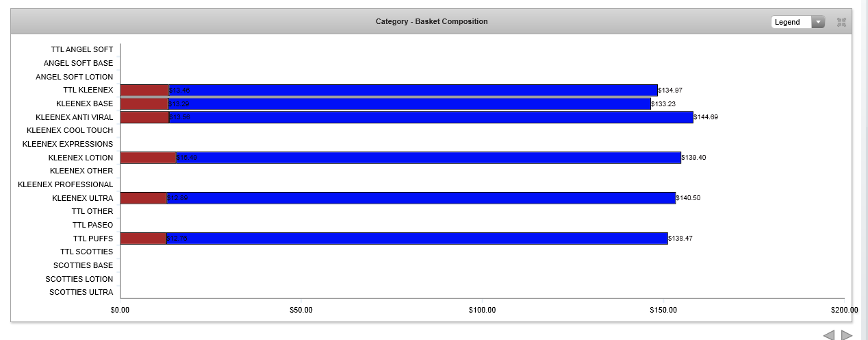This screenshot has width=868, height=340.
Task: Select the TTL PASEO row label
Action: tap(92, 225)
